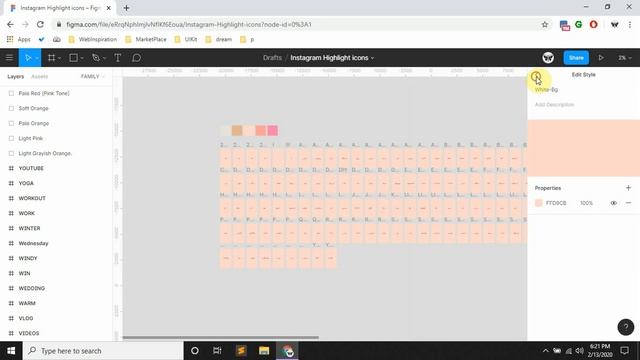Toggle fill visibility eye icon
This screenshot has width=640, height=360.
pos(613,203)
